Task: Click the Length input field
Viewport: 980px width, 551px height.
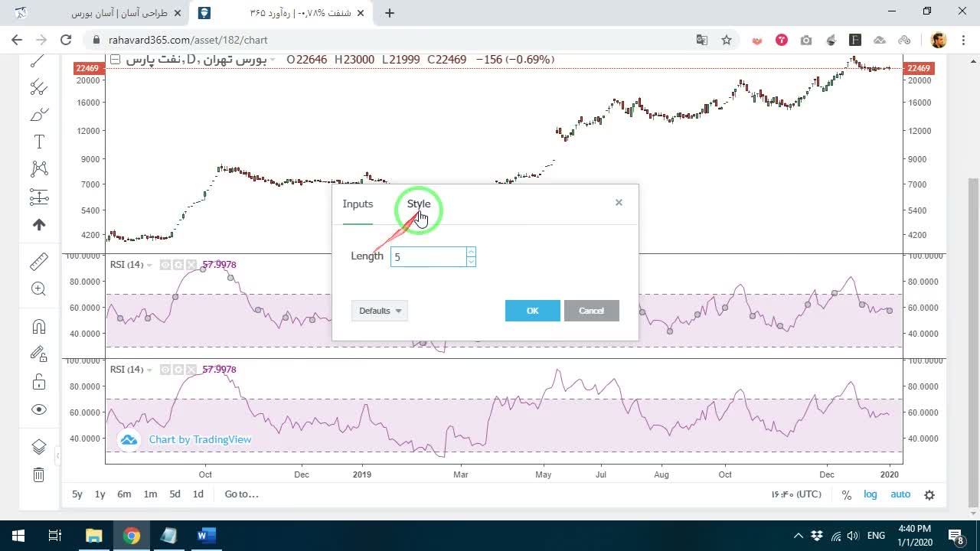Action: pos(429,257)
